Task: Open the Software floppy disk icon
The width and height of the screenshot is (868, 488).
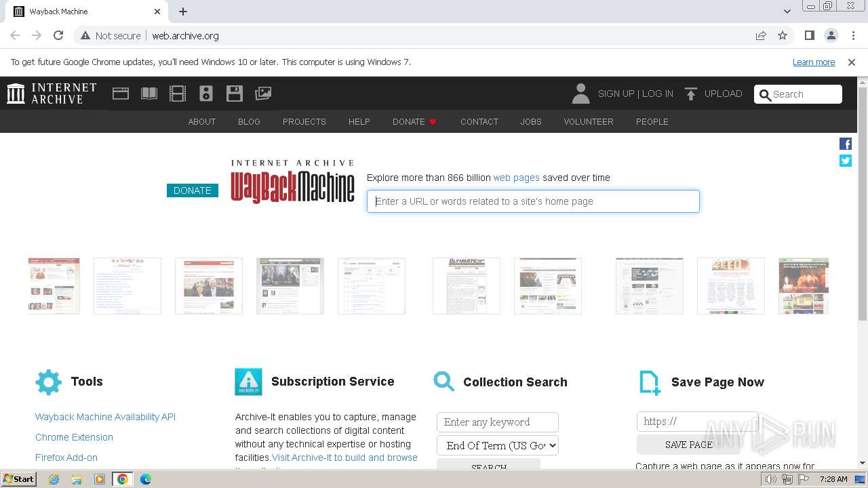Action: point(235,94)
